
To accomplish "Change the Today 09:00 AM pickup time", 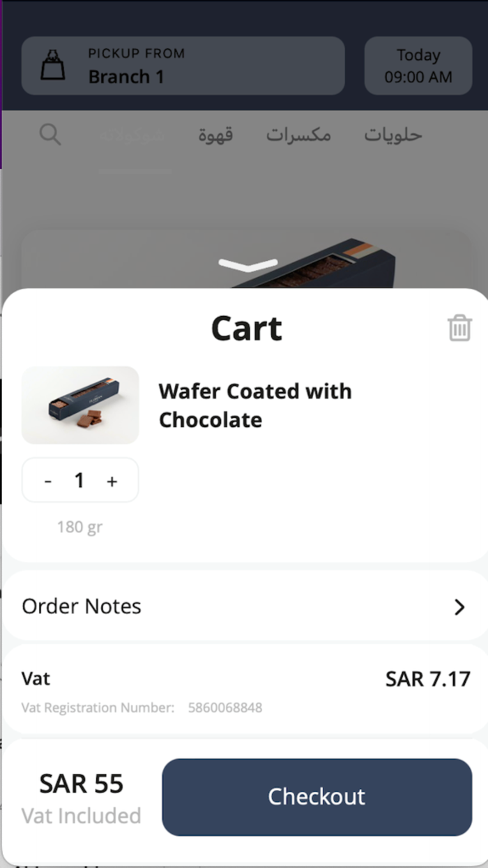I will click(x=418, y=66).
